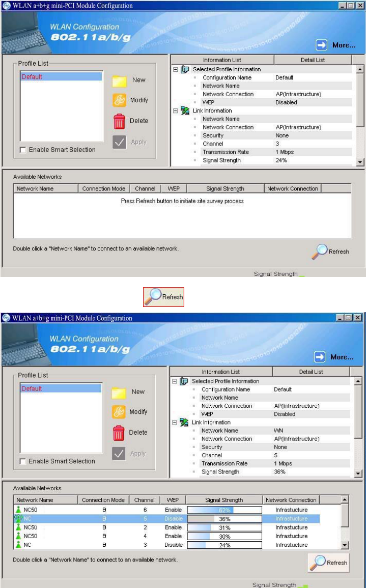Select the connected NC network icon on channel 5
This screenshot has height=588, width=366.
[x=18, y=519]
